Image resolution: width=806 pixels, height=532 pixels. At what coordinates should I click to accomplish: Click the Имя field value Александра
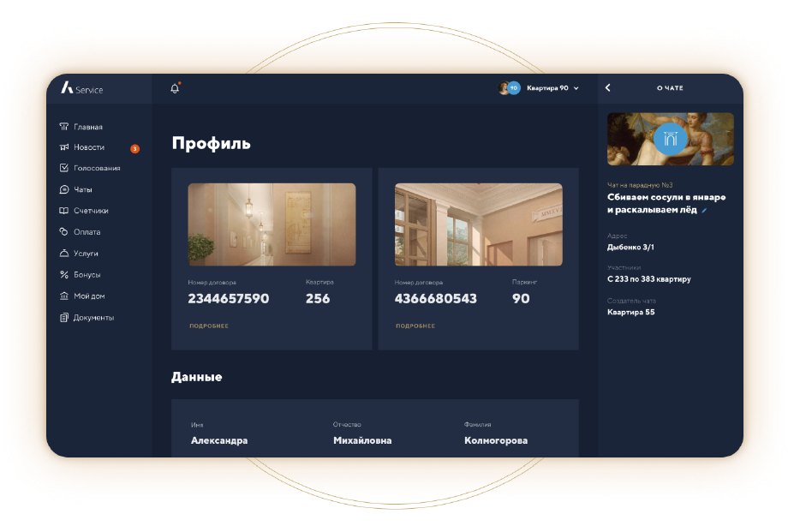(x=219, y=440)
